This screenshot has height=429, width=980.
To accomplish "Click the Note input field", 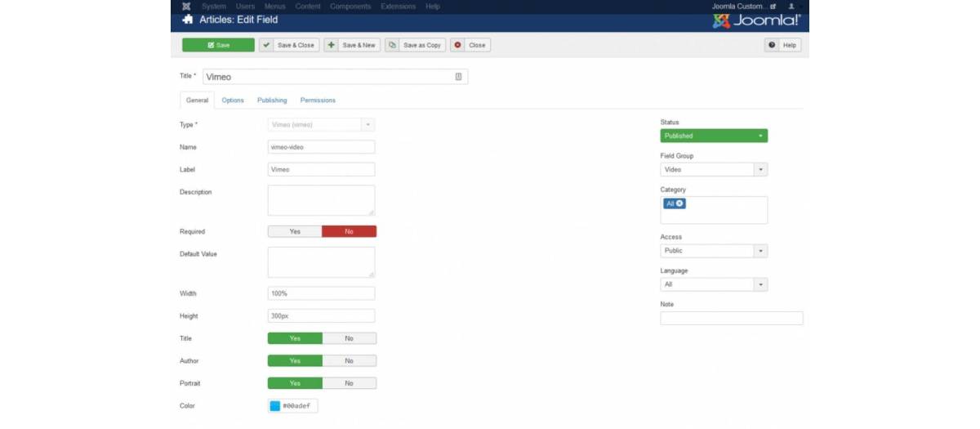I will 731,318.
